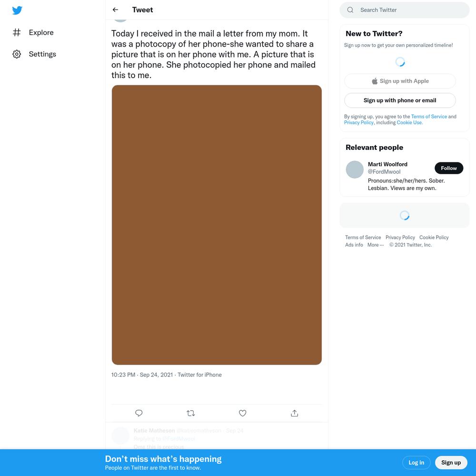Open the Terms of Service signup link
Viewport: 476px width, 476px height.
point(429,117)
